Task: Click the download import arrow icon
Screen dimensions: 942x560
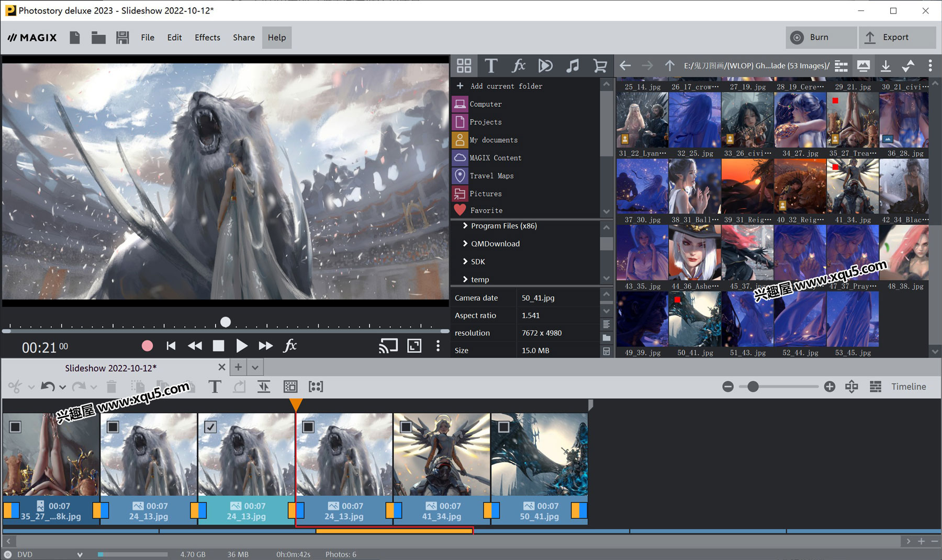Action: [885, 66]
